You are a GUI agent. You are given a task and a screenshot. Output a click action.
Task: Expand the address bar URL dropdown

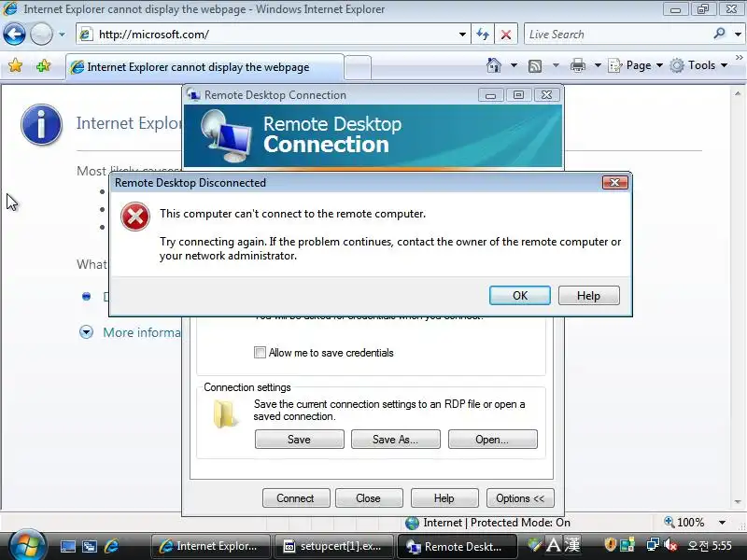[x=462, y=35]
